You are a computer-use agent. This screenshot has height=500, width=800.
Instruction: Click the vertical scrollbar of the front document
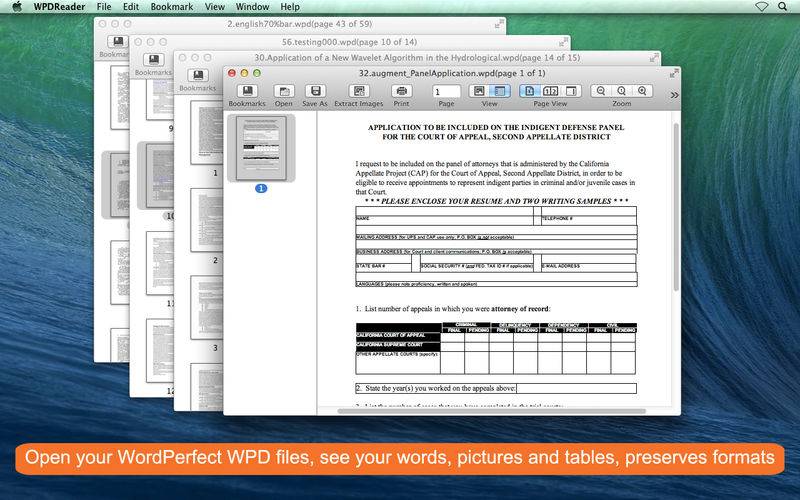click(677, 207)
